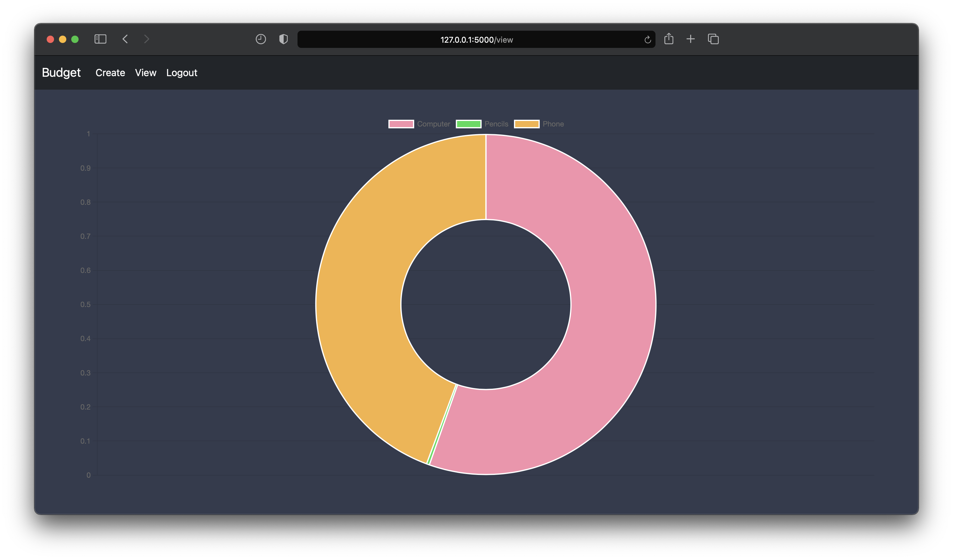This screenshot has width=953, height=560.
Task: Click the 127.0.0.1:5000/view address bar
Action: coord(476,40)
